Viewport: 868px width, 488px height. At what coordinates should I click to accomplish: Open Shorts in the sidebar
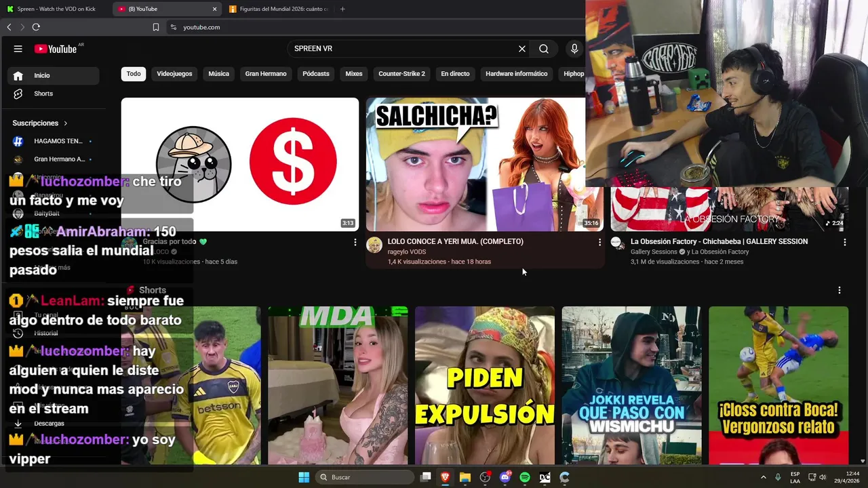(53, 94)
